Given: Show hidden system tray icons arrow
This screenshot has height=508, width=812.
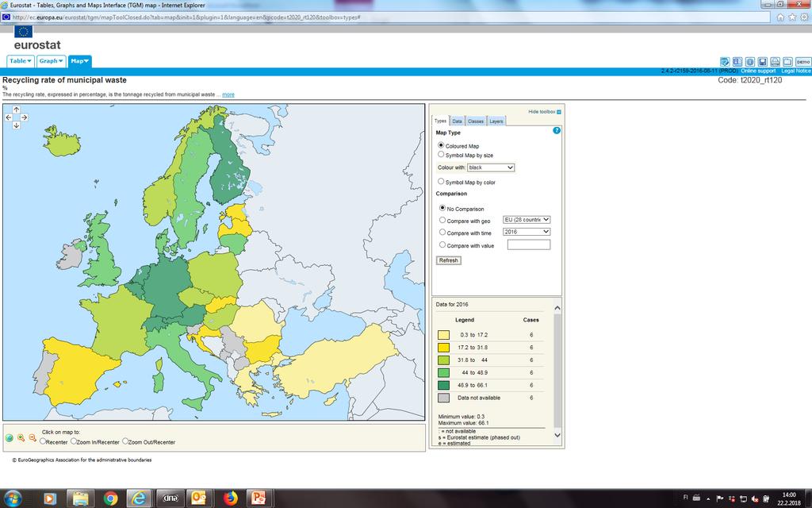Looking at the screenshot, I should pos(708,498).
